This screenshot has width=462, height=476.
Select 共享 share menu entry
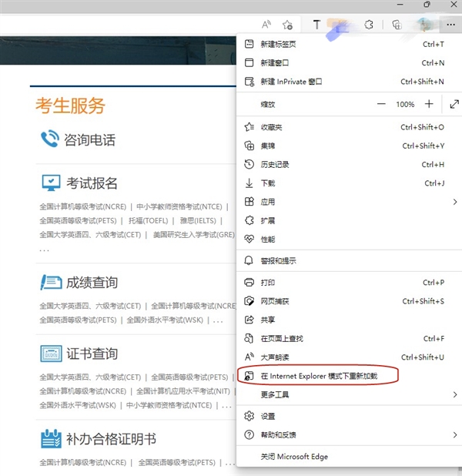pyautogui.click(x=349, y=320)
